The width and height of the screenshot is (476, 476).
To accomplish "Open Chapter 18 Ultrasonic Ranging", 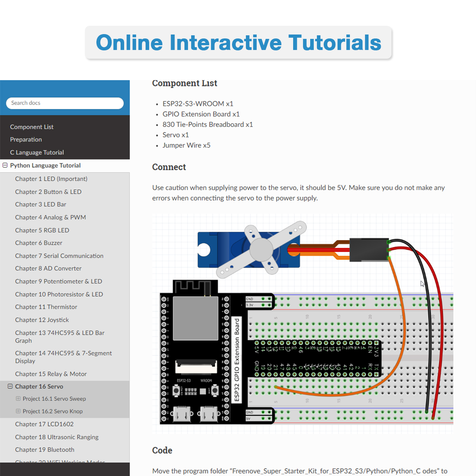I will click(57, 437).
